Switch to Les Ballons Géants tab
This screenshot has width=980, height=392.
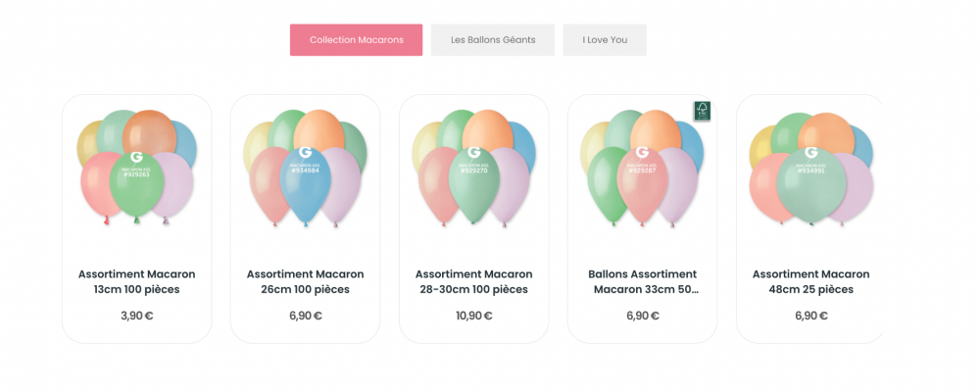click(x=493, y=40)
